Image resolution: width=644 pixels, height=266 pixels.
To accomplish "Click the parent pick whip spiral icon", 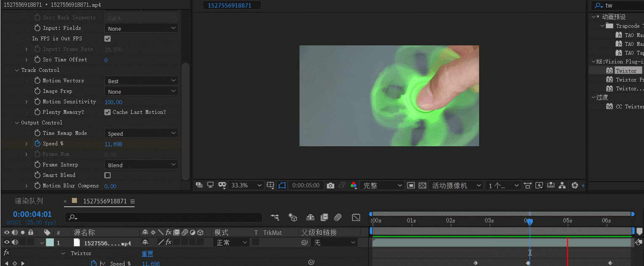I will click(305, 242).
